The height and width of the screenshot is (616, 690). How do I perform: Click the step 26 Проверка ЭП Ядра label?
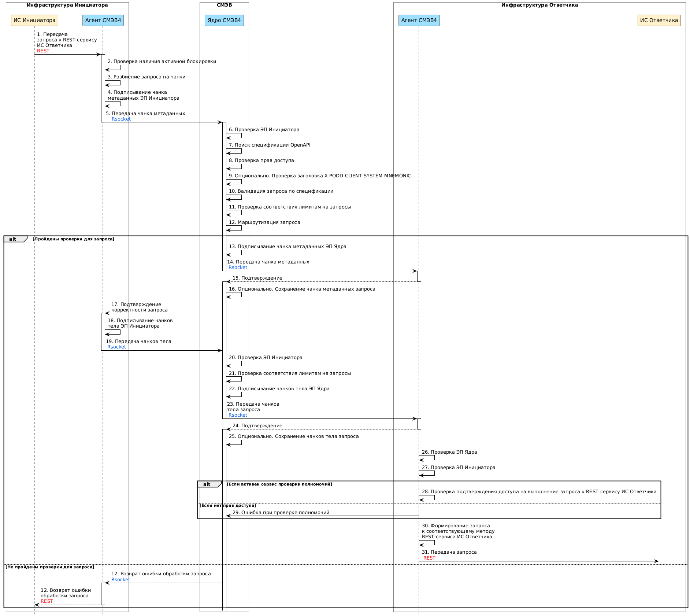pos(449,452)
